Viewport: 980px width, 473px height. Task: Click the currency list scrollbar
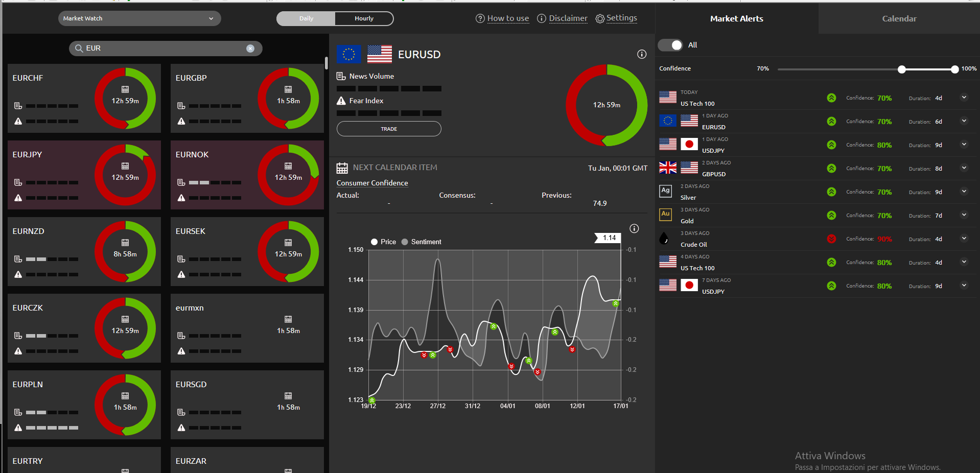click(326, 63)
